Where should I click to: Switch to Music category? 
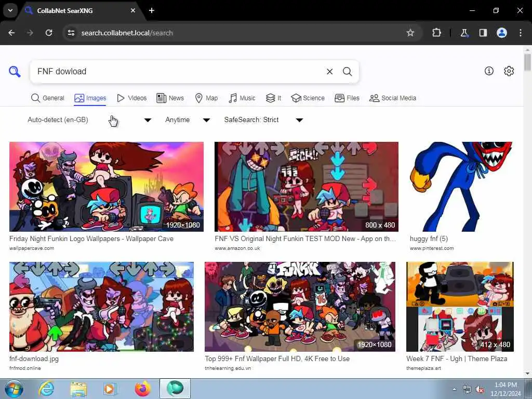(242, 98)
